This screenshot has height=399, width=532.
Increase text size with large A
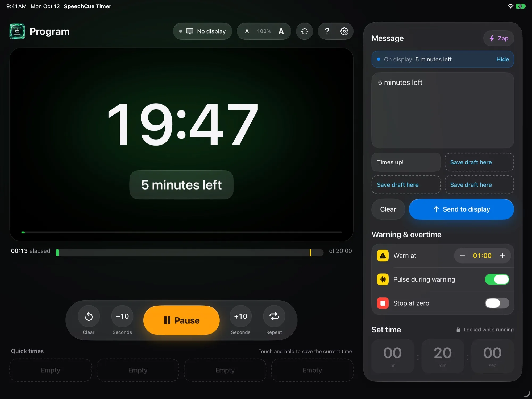pyautogui.click(x=281, y=31)
